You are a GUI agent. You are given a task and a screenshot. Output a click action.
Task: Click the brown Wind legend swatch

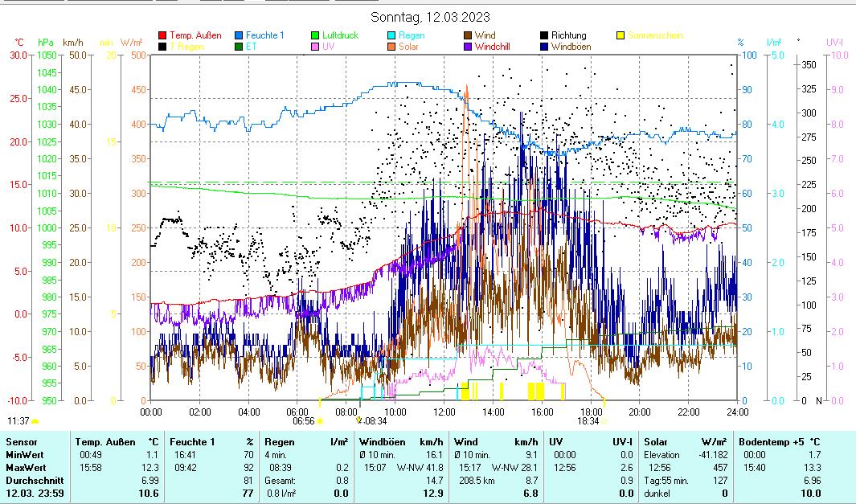click(x=468, y=35)
